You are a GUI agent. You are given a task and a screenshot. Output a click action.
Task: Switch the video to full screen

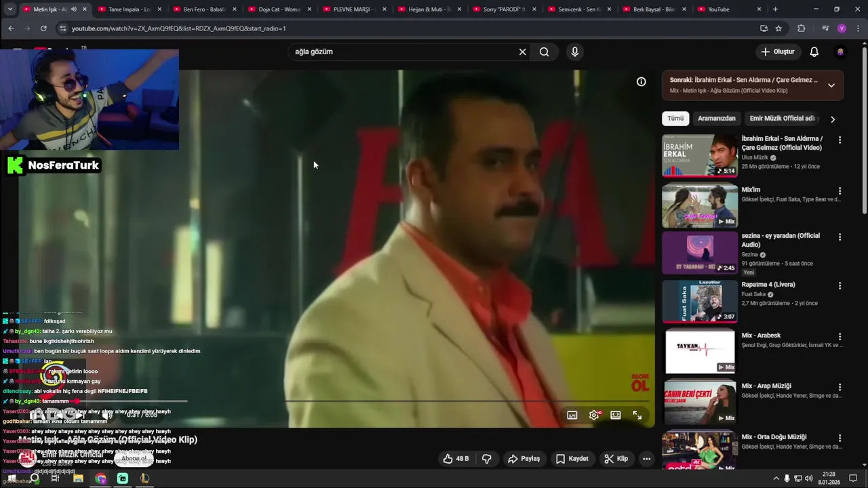pyautogui.click(x=637, y=415)
